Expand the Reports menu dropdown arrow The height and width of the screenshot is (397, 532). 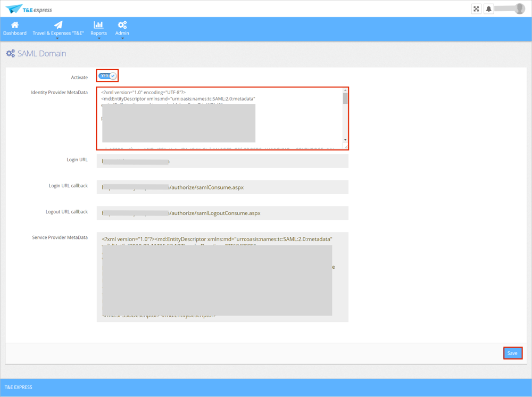(x=98, y=39)
